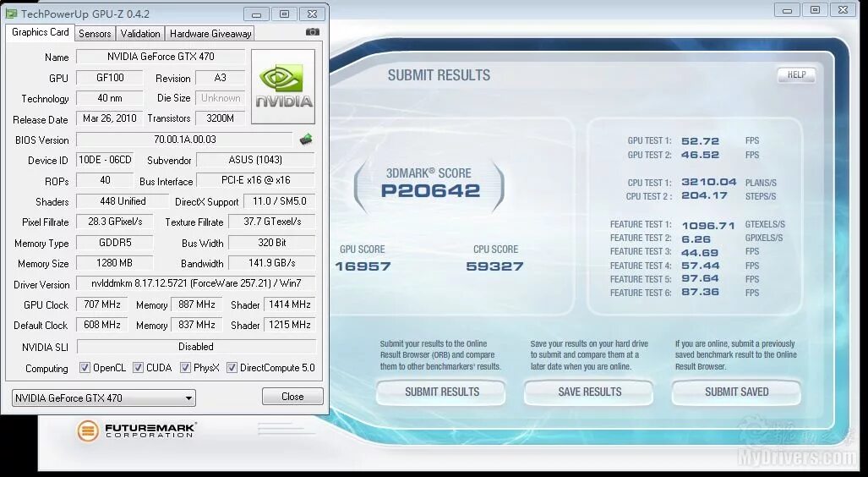The image size is (868, 477).
Task: Maximize the 3DMark window
Action: click(x=815, y=10)
